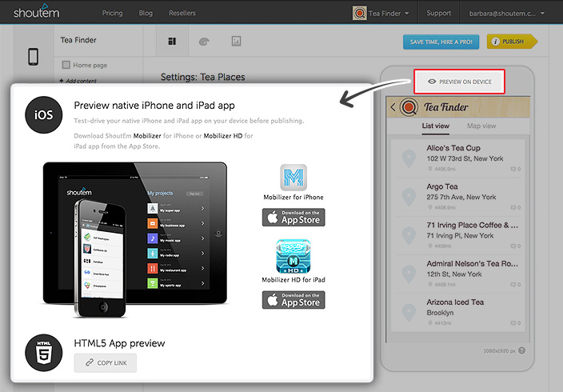Click the back arrow in Tea Finder preview
The image size is (563, 392).
tap(393, 107)
